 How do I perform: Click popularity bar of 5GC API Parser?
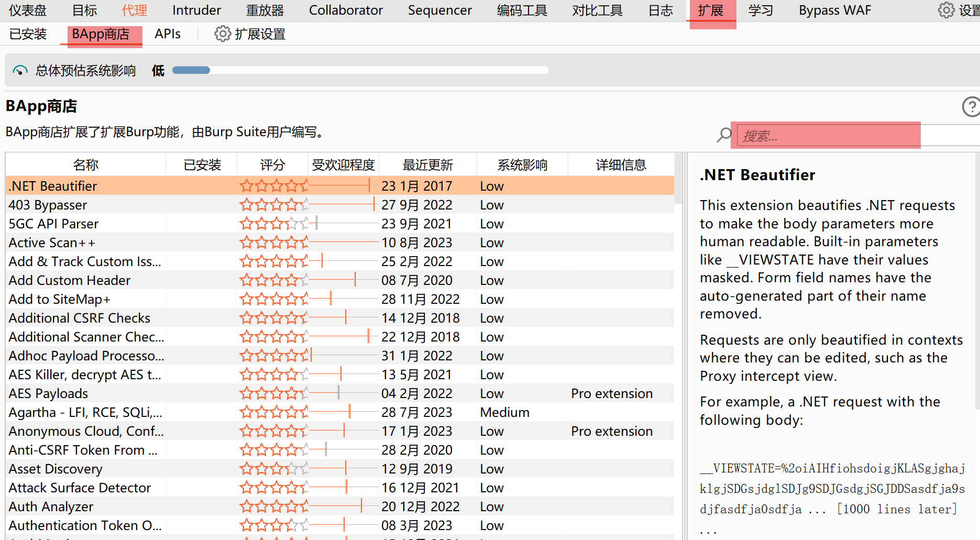344,224
